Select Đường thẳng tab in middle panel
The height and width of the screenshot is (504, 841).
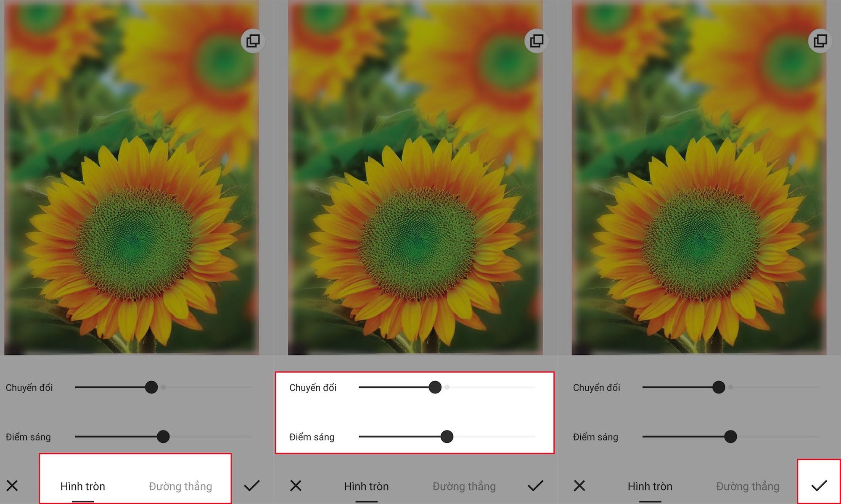pos(464,486)
